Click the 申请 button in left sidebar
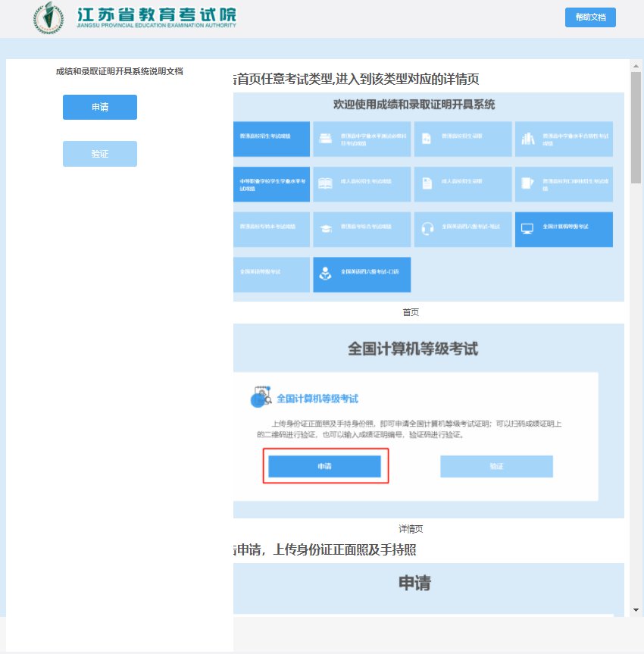 pyautogui.click(x=100, y=107)
